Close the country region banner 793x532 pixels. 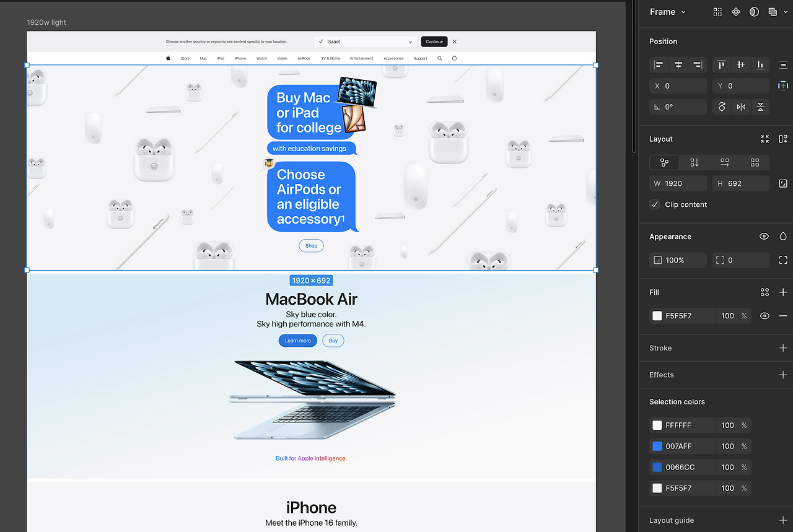tap(455, 41)
